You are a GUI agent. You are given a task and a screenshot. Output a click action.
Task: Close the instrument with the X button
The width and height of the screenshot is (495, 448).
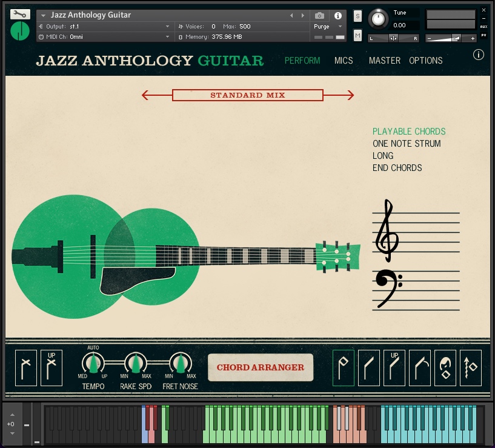click(x=483, y=10)
